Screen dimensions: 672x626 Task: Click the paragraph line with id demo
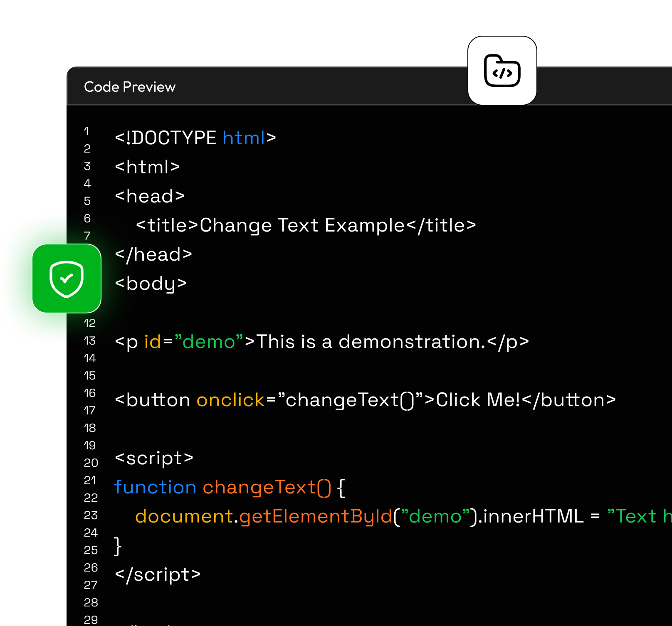pos(321,342)
